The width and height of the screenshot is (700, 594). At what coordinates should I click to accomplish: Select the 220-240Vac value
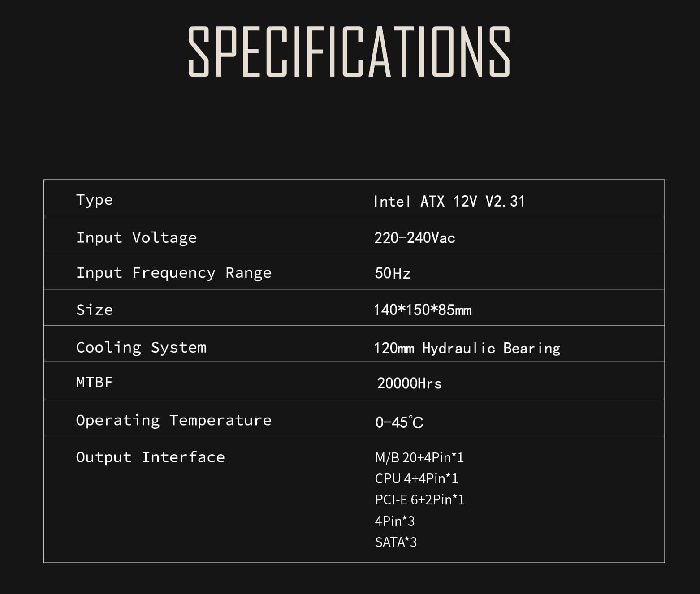click(x=415, y=238)
